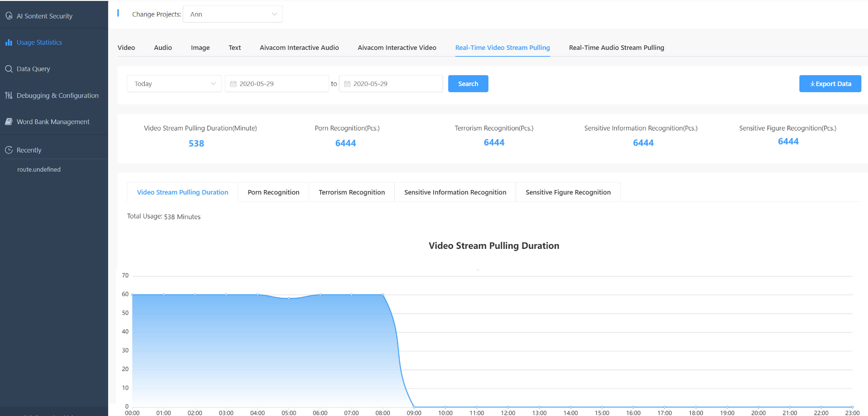Click the Usage Statistics bar chart icon

click(x=9, y=42)
